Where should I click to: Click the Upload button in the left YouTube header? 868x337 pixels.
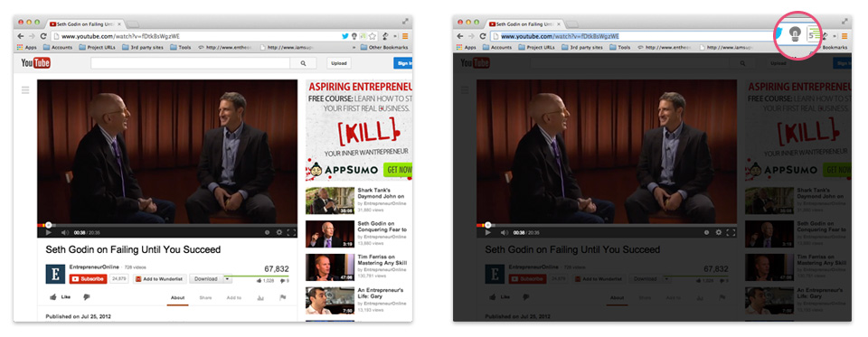click(x=339, y=63)
